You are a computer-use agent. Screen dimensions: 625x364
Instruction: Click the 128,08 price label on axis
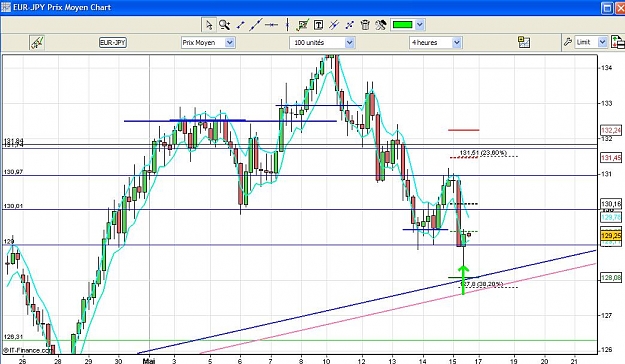tap(611, 277)
